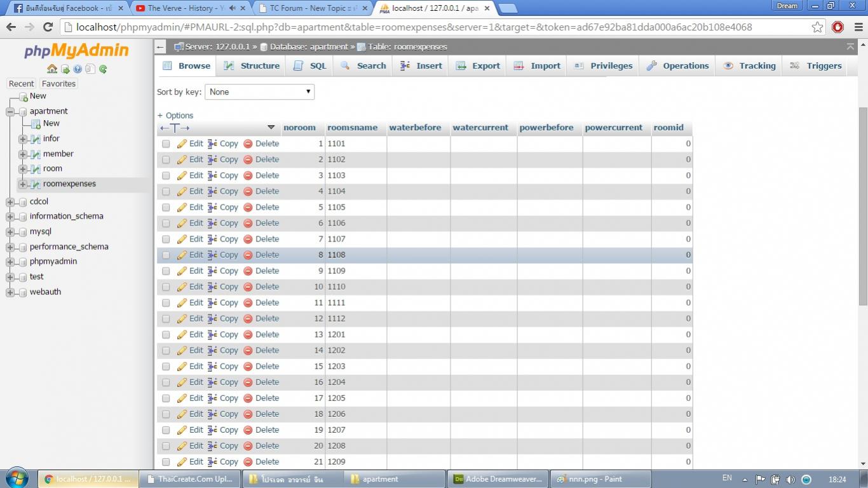The height and width of the screenshot is (488, 868).
Task: Click the Favorites button in sidebar
Action: point(58,83)
